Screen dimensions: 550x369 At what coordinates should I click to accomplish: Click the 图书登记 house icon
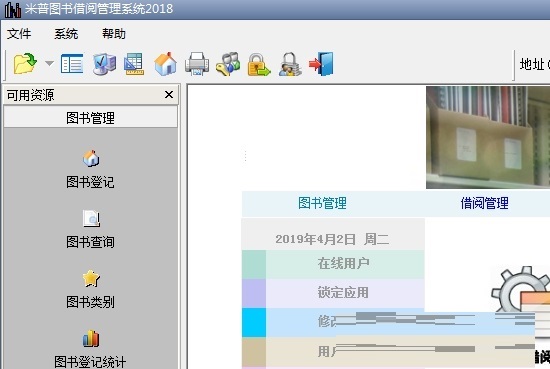tap(91, 158)
